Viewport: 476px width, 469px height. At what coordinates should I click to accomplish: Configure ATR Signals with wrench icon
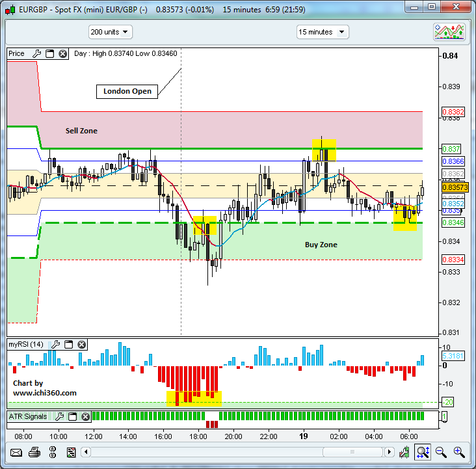point(60,416)
